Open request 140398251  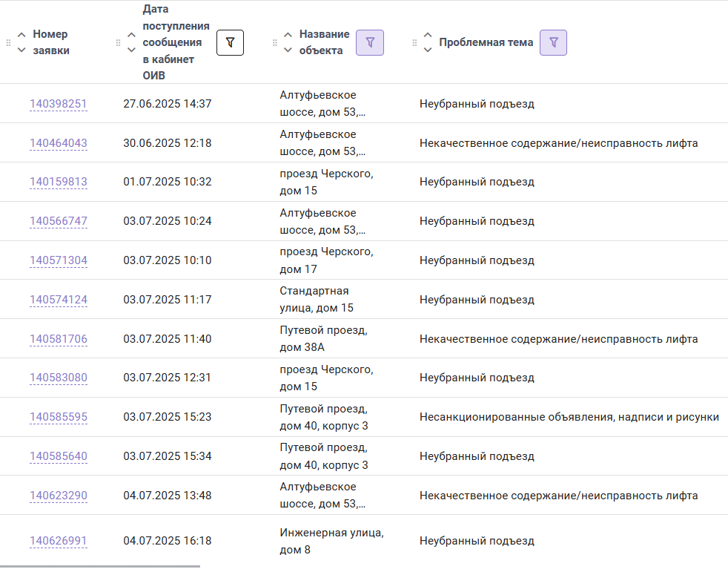59,104
